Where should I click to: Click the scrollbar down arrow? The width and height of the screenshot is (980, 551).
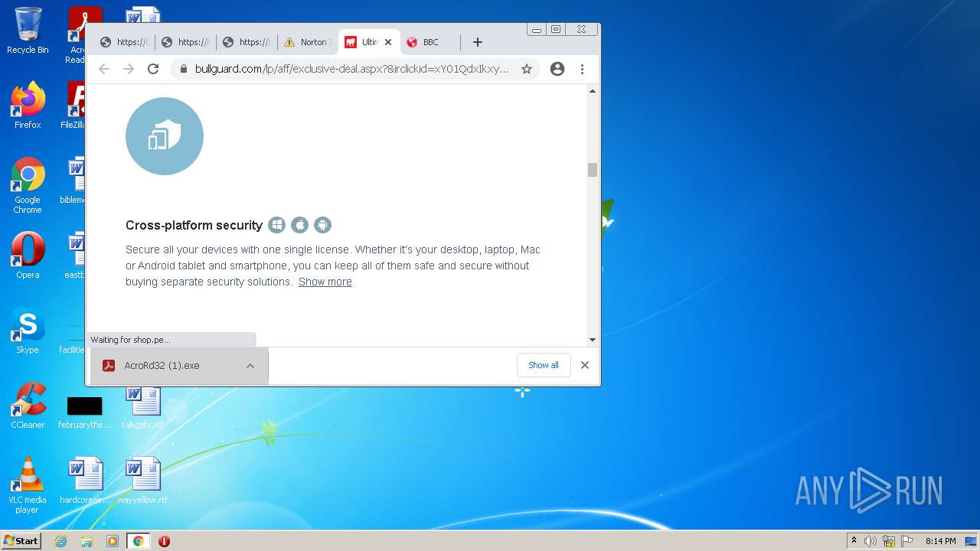[593, 340]
